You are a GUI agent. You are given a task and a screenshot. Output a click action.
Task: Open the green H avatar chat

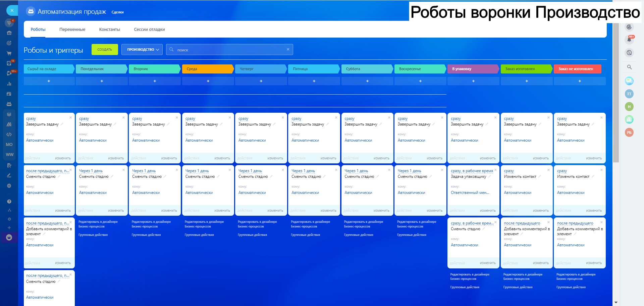click(x=629, y=107)
